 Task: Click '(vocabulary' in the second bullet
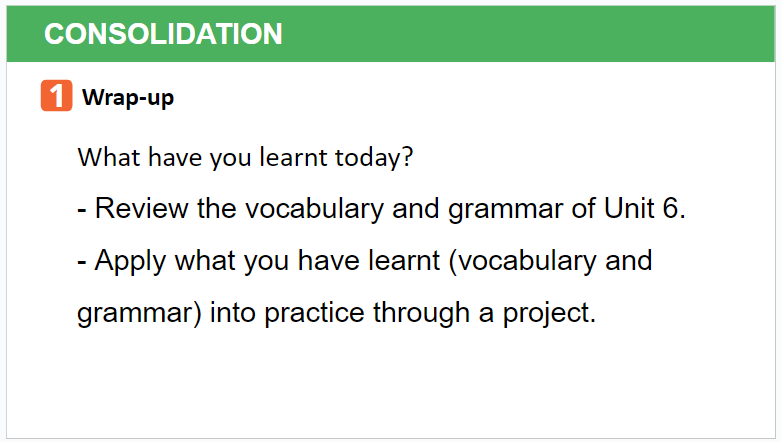[x=522, y=261]
